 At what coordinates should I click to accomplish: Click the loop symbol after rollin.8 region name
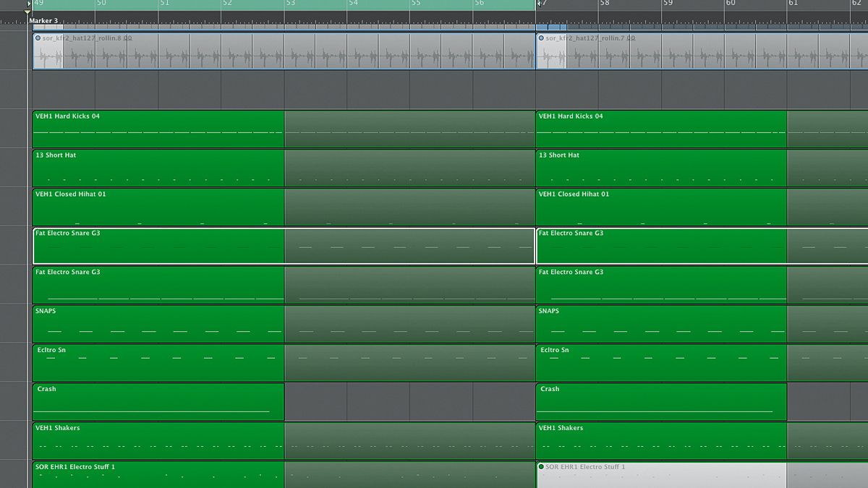129,38
